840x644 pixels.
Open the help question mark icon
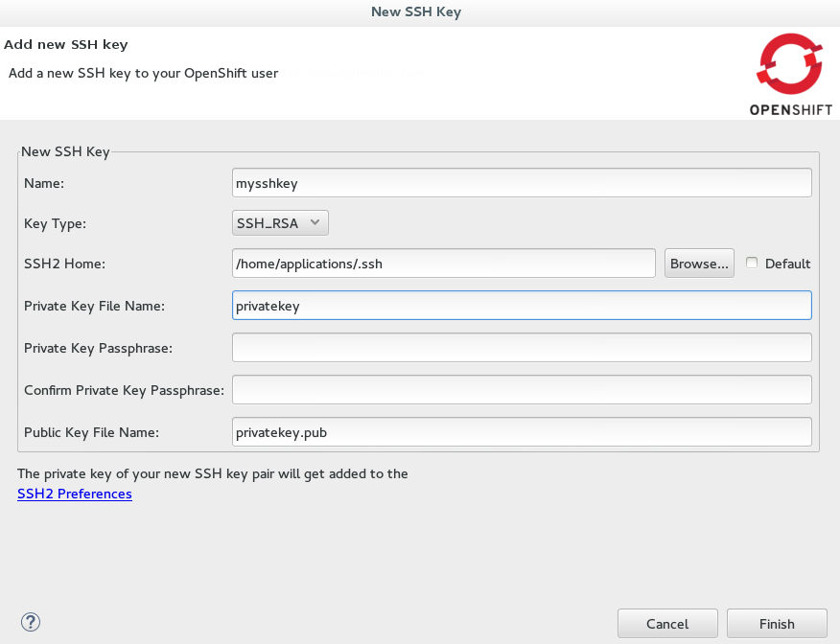click(x=31, y=622)
